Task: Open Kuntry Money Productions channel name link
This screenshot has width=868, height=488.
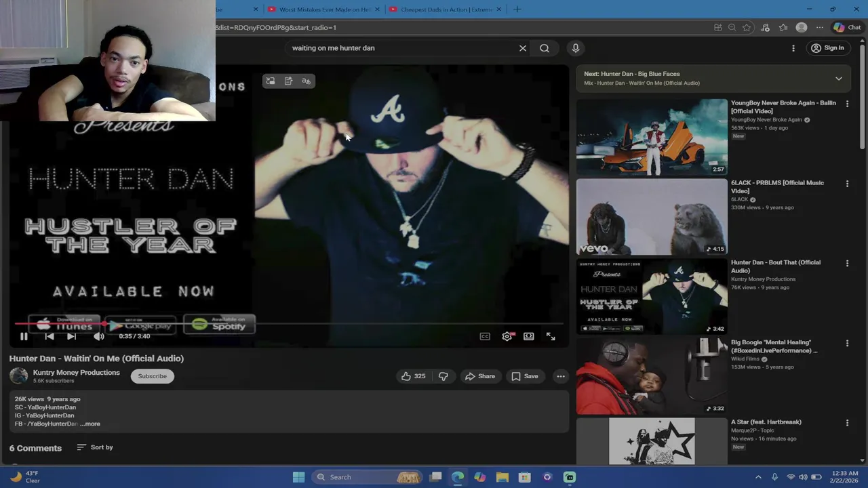Action: pos(76,372)
